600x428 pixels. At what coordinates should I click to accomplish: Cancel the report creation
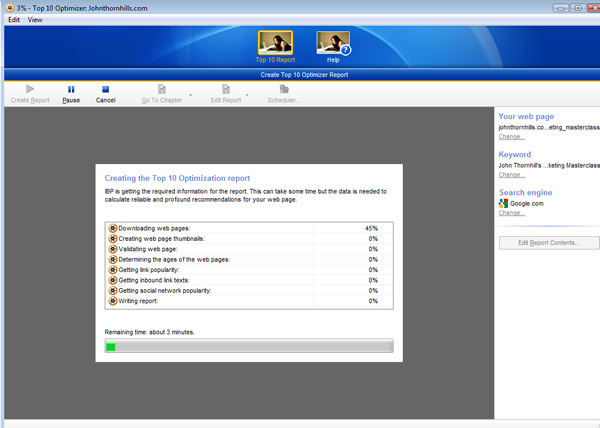106,94
